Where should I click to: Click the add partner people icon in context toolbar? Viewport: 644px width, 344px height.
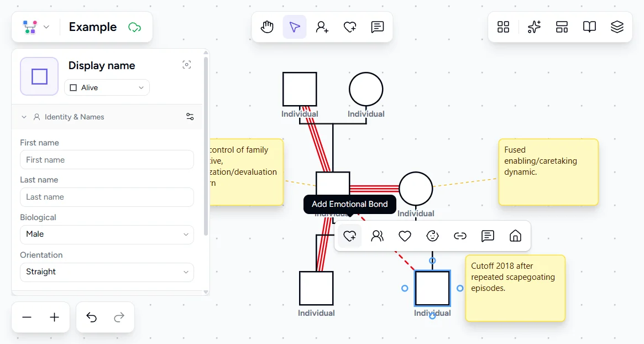(x=377, y=236)
